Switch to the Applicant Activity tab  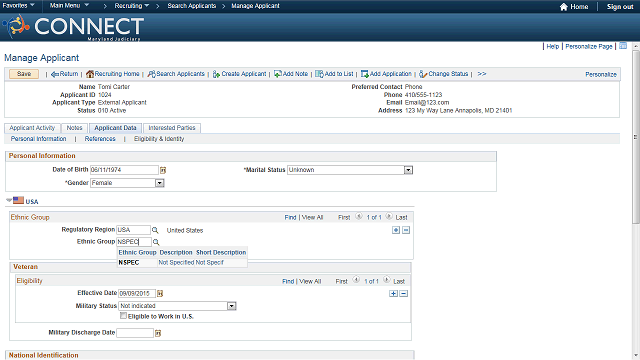pyautogui.click(x=32, y=128)
